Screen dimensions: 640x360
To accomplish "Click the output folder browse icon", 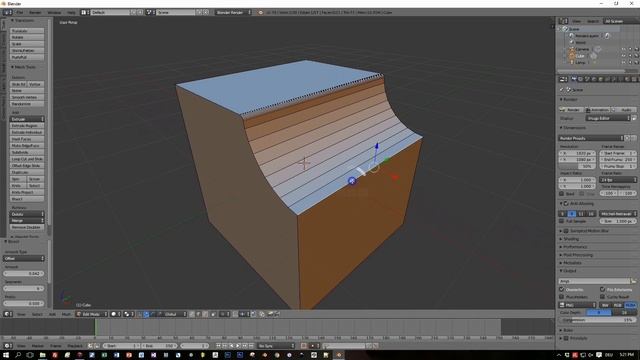I will tap(633, 281).
